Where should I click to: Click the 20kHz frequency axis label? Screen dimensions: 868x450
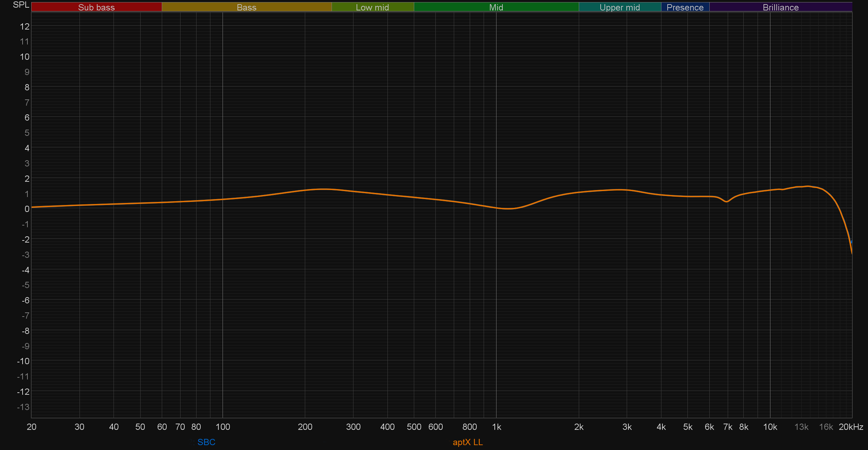click(x=851, y=427)
